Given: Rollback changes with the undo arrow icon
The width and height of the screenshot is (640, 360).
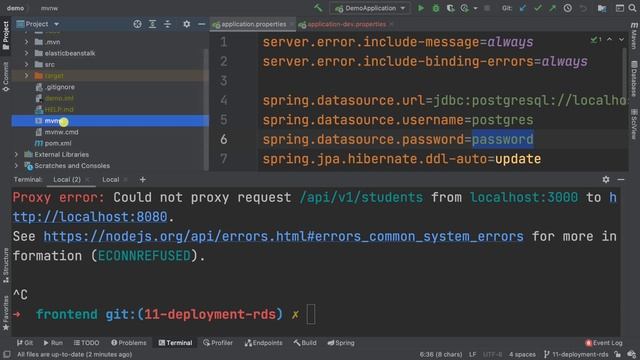Looking at the screenshot, I should [583, 8].
